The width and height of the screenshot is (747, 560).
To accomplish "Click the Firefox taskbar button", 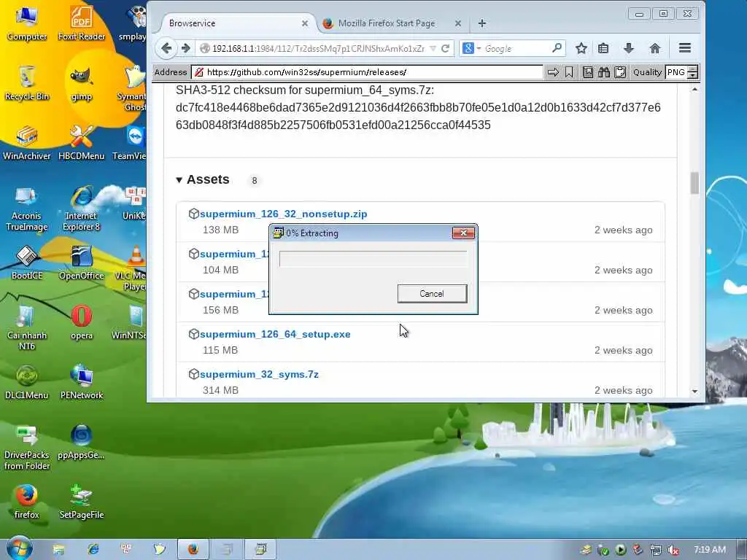I will coord(193,550).
